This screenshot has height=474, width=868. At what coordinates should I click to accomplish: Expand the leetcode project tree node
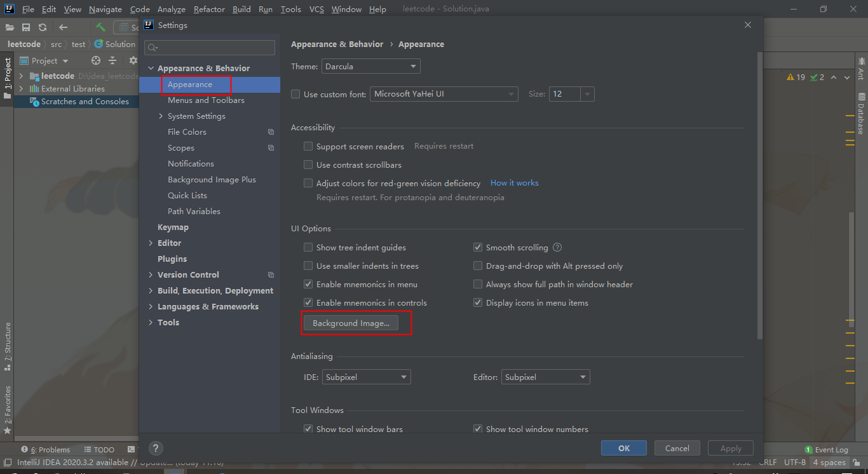click(21, 76)
